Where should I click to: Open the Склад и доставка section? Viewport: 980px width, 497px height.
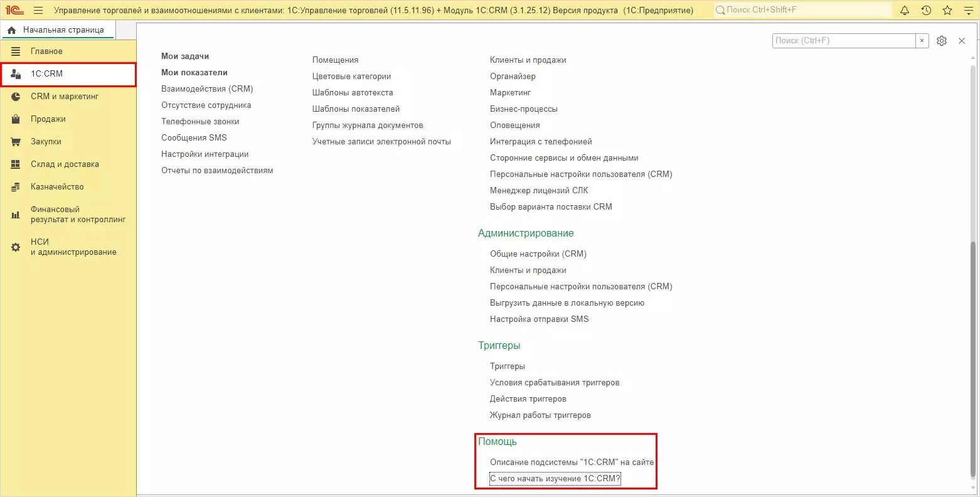(68, 164)
